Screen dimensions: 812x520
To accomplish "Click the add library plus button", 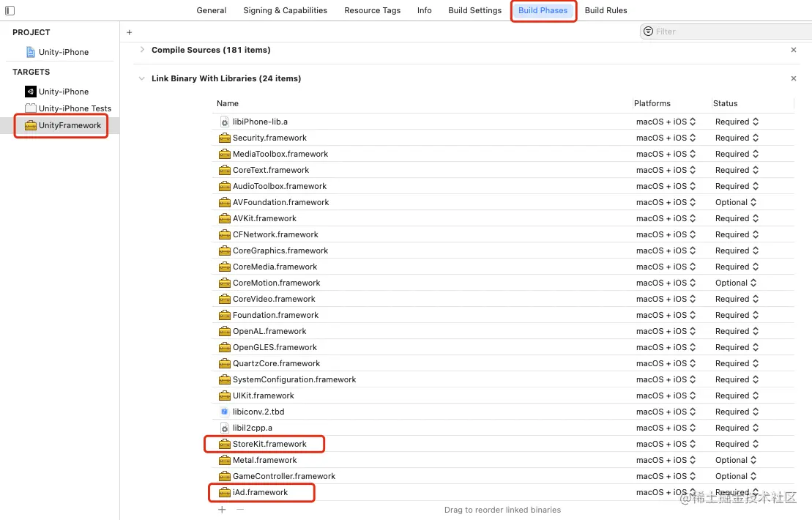I will click(222, 510).
